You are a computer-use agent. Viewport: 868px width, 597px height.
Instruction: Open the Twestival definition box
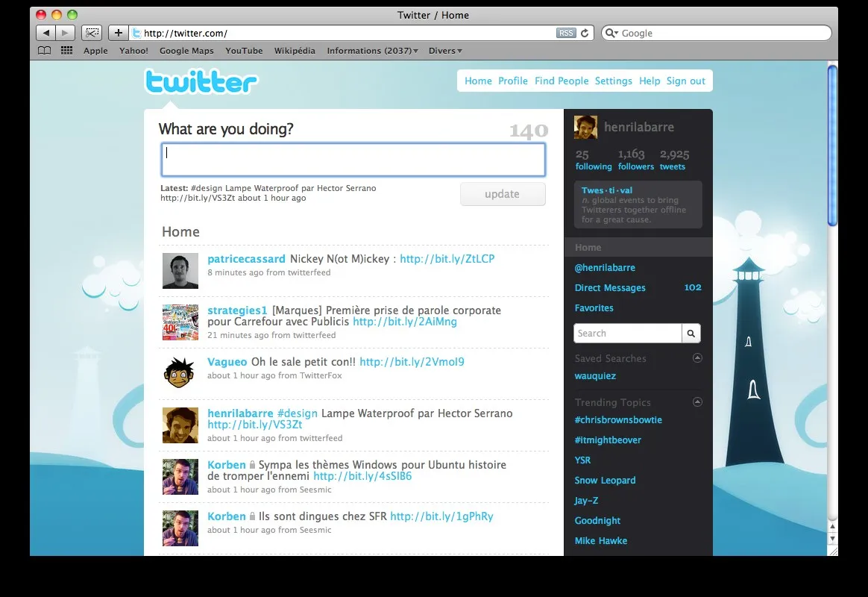tap(638, 204)
